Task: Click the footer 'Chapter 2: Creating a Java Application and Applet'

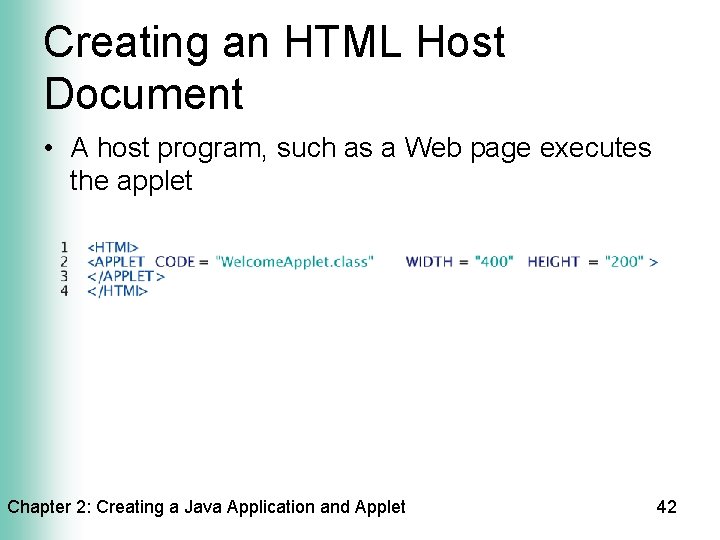Action: [206, 507]
